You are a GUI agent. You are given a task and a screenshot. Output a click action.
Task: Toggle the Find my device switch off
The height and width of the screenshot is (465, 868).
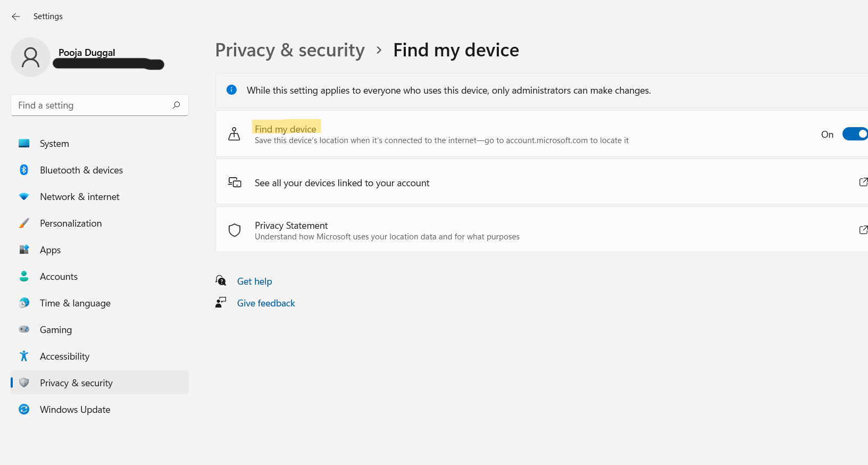(856, 134)
